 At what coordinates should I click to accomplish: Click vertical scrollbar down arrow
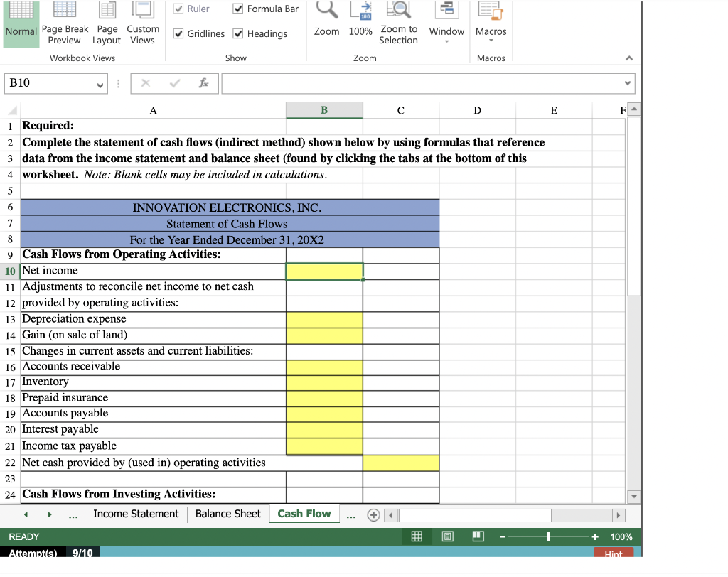pos(634,497)
